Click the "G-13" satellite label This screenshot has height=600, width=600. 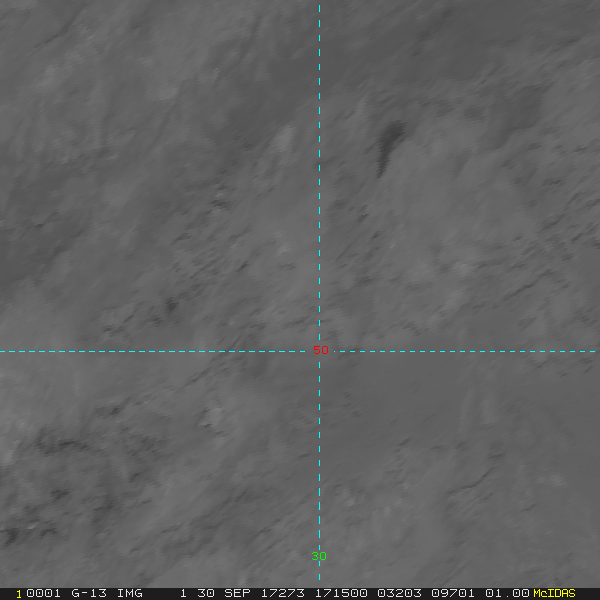coord(89,593)
